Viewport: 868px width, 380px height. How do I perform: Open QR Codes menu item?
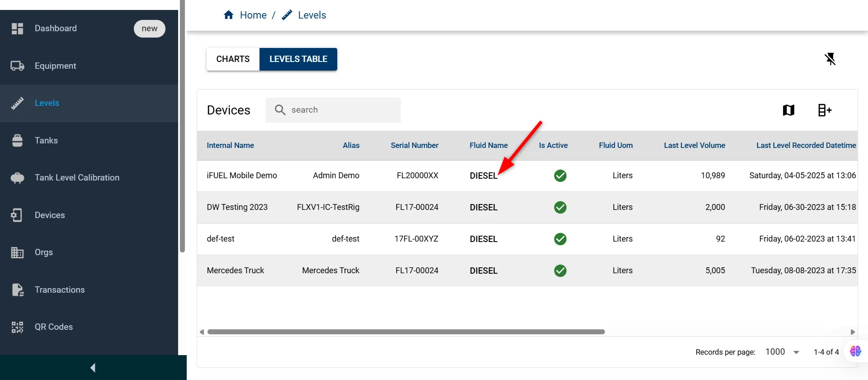click(89, 327)
